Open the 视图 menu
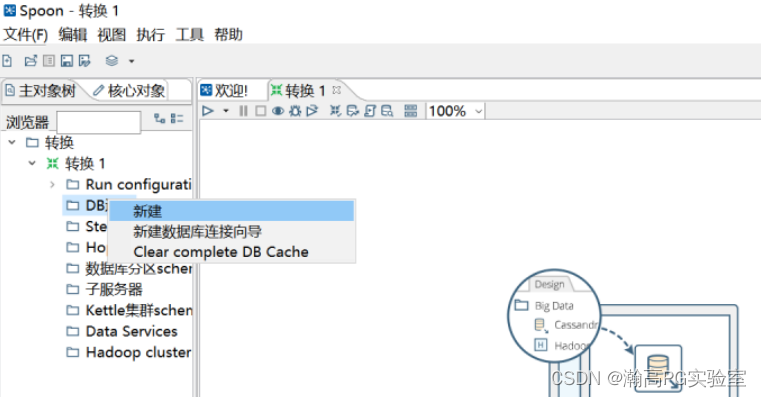 click(x=112, y=35)
